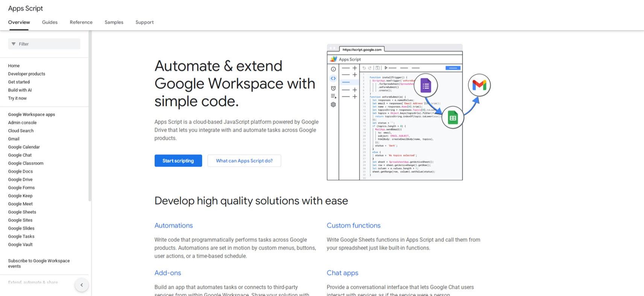Image resolution: width=644 pixels, height=296 pixels.
Task: Select Google Docs in sidebar
Action: pos(20,172)
